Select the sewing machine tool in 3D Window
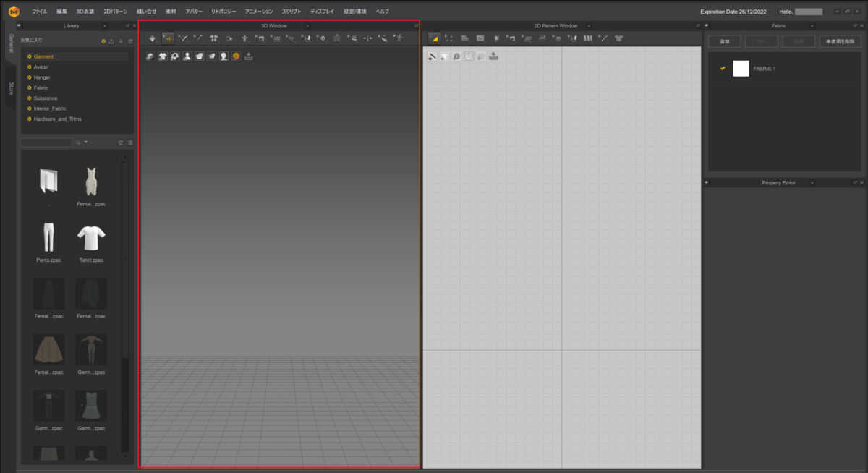 [260, 38]
